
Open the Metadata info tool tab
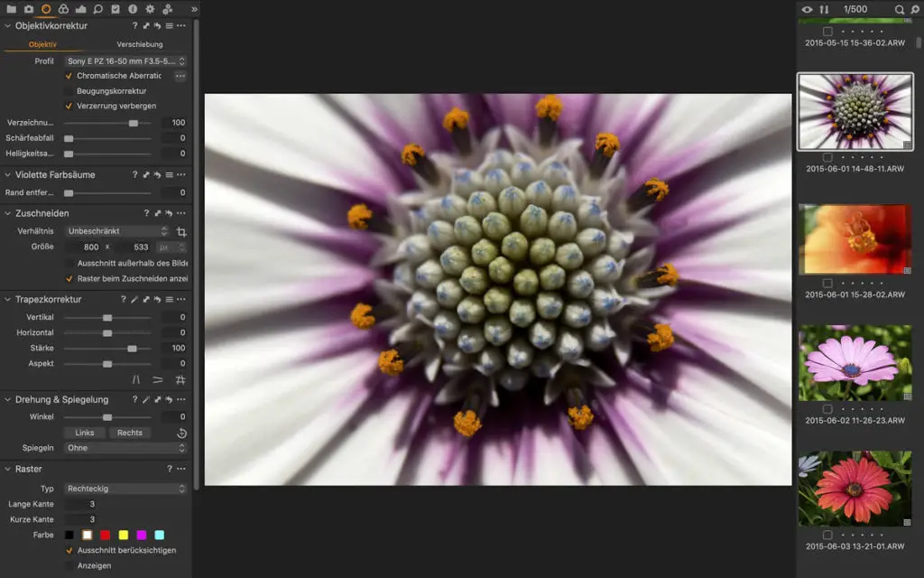point(133,9)
